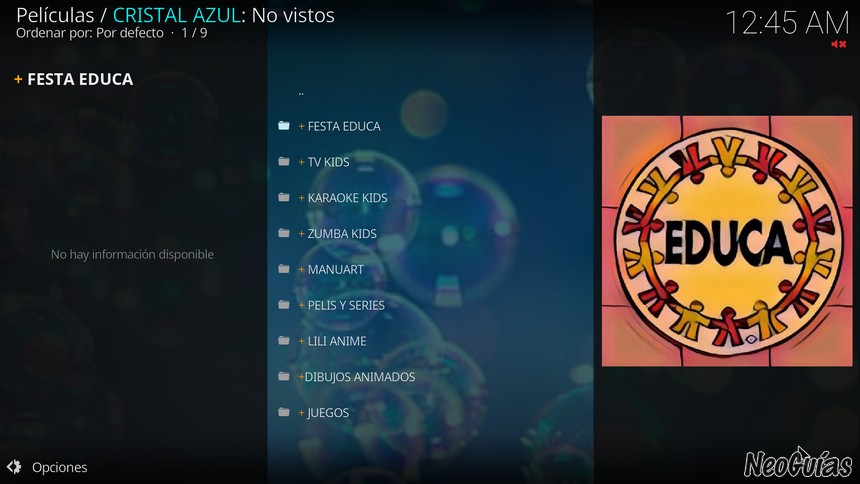Viewport: 860px width, 484px height.
Task: Click the folder icon beside KARAOKE KIDS
Action: pyautogui.click(x=284, y=197)
